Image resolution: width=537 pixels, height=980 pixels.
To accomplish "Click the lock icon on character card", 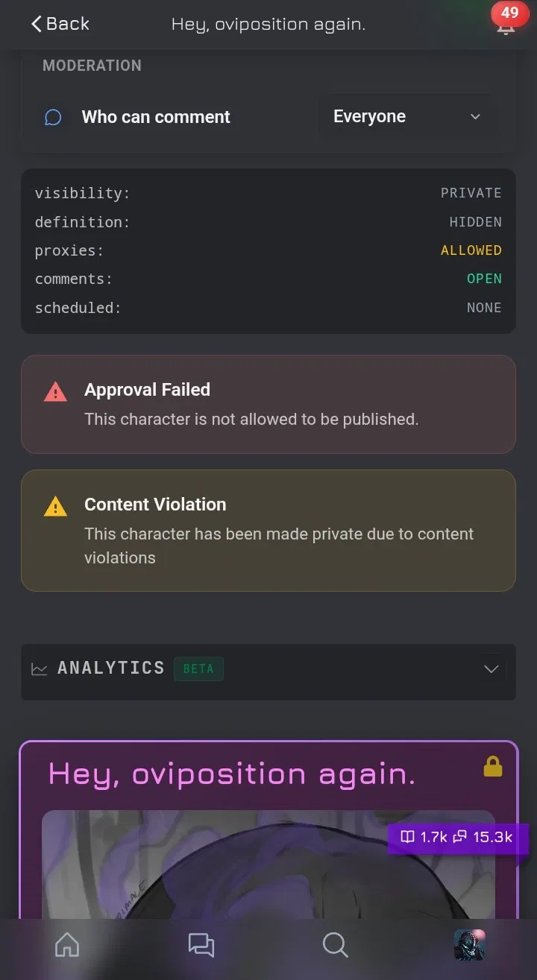I will (x=493, y=766).
